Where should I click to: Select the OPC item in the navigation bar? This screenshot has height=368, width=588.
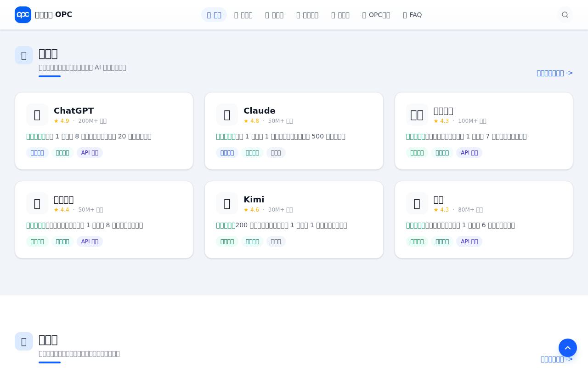pyautogui.click(x=376, y=15)
